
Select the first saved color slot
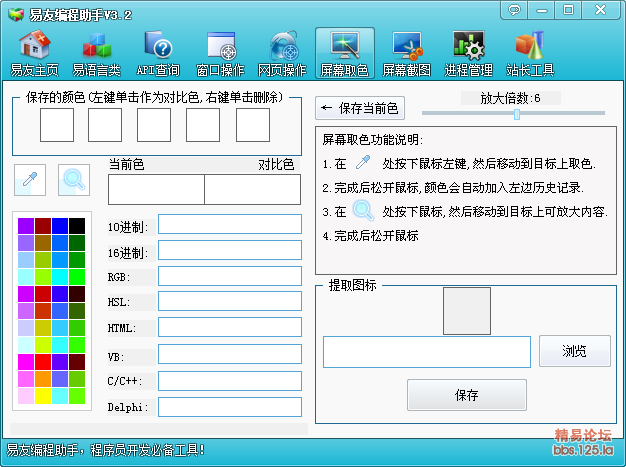tap(57, 125)
